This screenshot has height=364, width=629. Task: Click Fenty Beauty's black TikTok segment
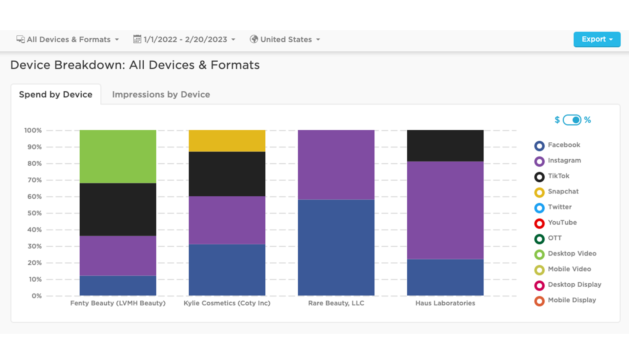pyautogui.click(x=118, y=209)
